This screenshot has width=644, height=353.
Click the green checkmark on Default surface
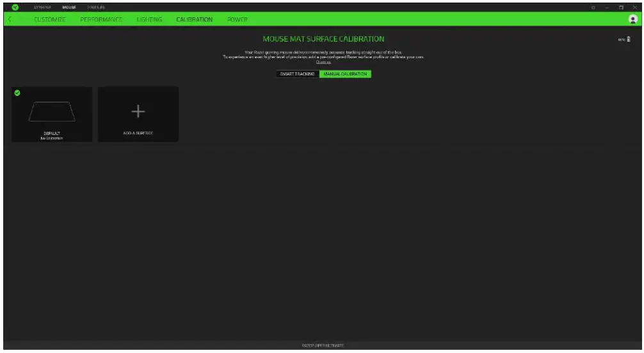[17, 93]
